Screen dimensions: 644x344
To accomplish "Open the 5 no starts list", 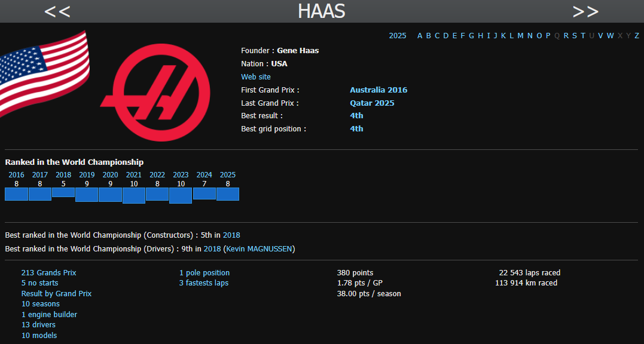I will click(x=40, y=283).
